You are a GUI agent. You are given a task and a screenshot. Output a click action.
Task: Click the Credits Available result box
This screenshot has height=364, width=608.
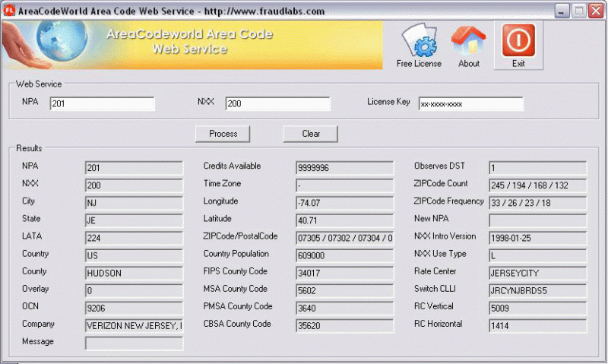tap(344, 167)
